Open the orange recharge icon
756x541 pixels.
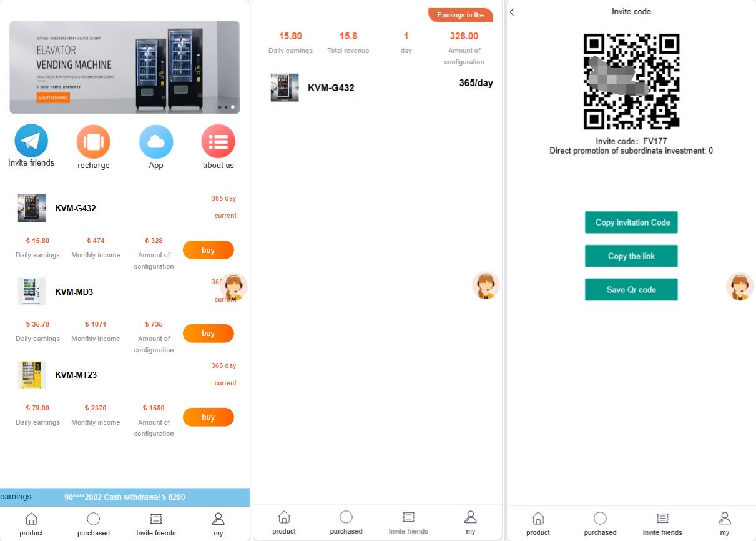(93, 141)
